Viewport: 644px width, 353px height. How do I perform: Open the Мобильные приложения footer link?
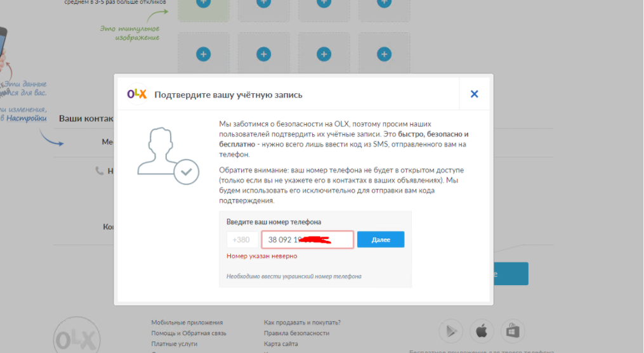click(x=187, y=322)
